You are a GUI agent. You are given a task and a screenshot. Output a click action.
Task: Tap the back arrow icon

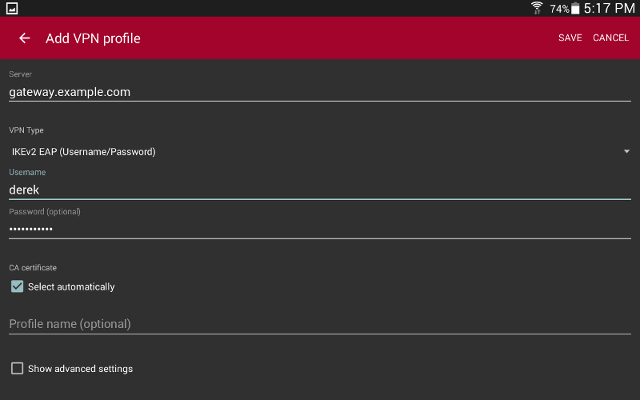click(24, 38)
